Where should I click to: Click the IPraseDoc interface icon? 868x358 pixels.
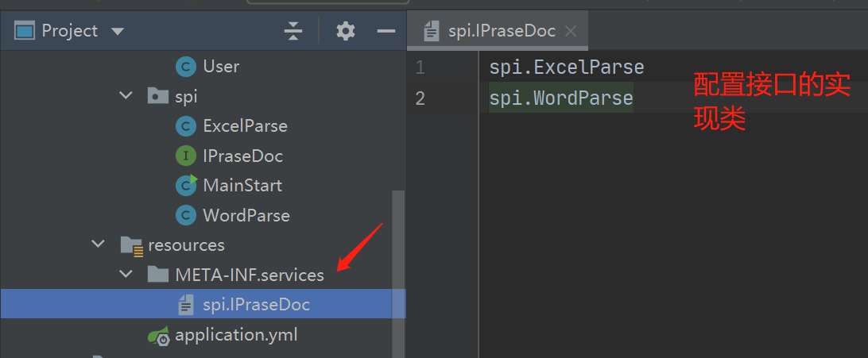[185, 156]
